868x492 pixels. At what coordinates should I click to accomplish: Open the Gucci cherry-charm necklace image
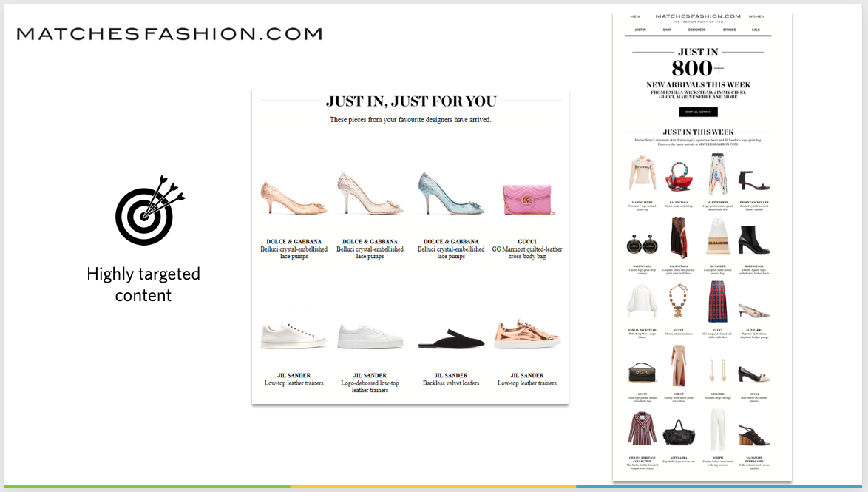tap(679, 301)
